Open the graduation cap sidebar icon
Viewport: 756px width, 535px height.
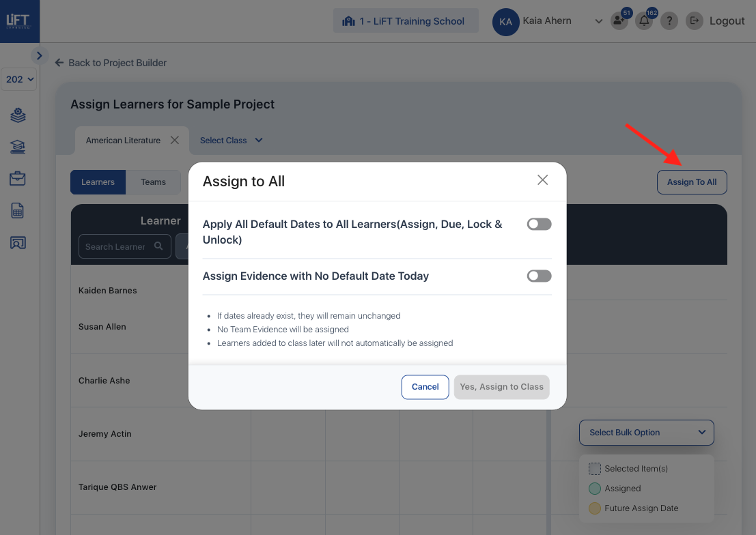[x=18, y=147]
